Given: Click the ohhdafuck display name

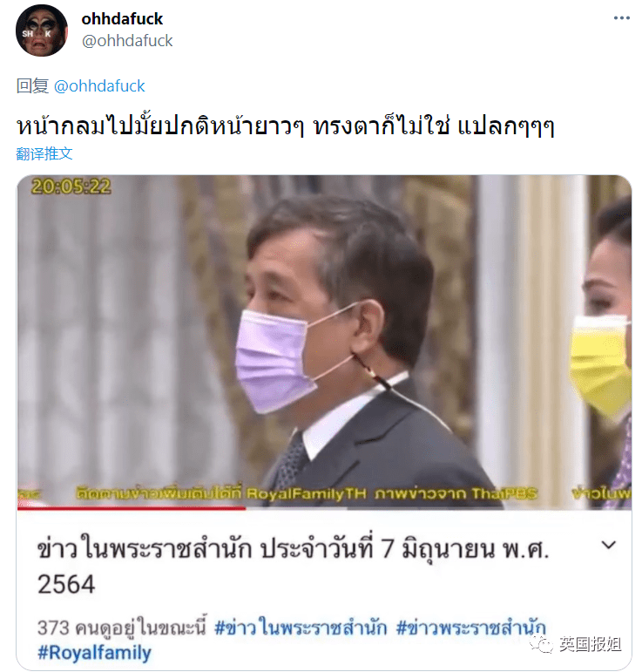Looking at the screenshot, I should 122,19.
